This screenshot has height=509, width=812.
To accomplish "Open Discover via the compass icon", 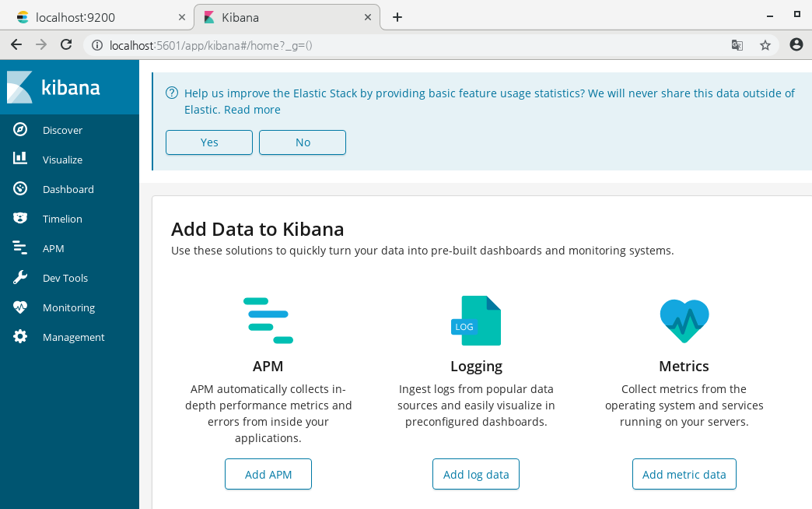I will 20,130.
